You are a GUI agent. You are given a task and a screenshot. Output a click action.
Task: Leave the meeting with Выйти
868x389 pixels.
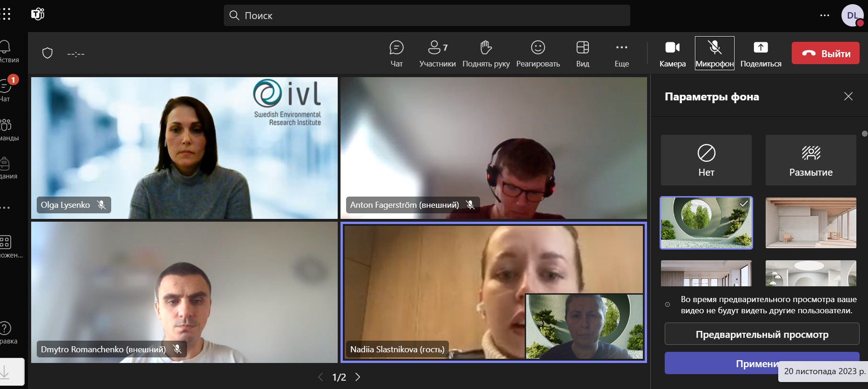826,53
